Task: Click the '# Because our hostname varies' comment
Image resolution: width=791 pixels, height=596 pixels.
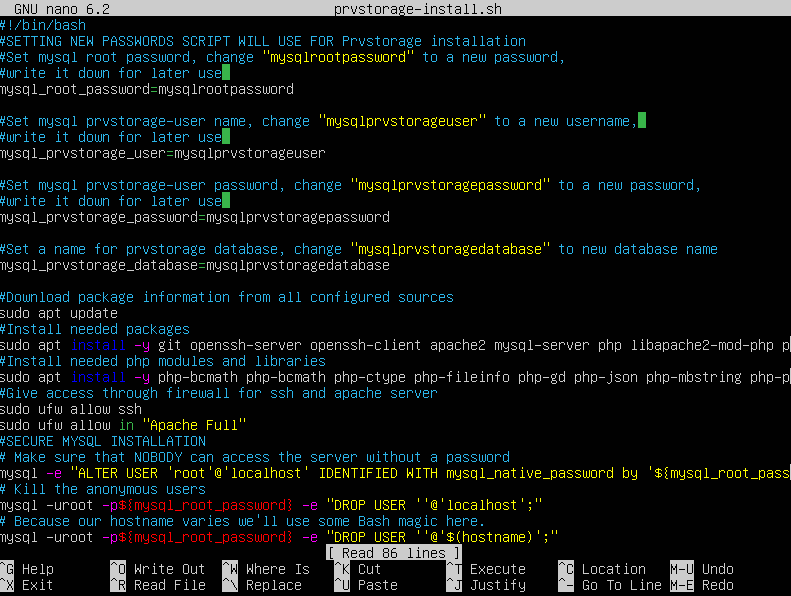Action: [x=243, y=521]
